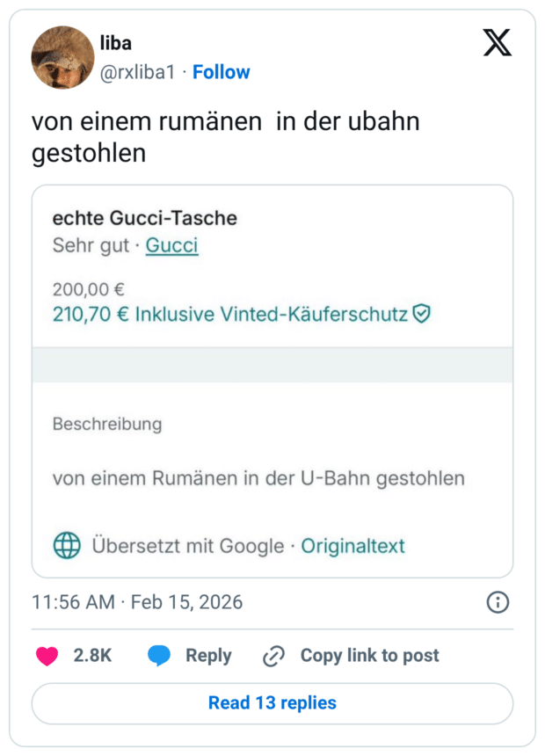
Task: Click the Beschreibung section label
Action: [x=107, y=425]
